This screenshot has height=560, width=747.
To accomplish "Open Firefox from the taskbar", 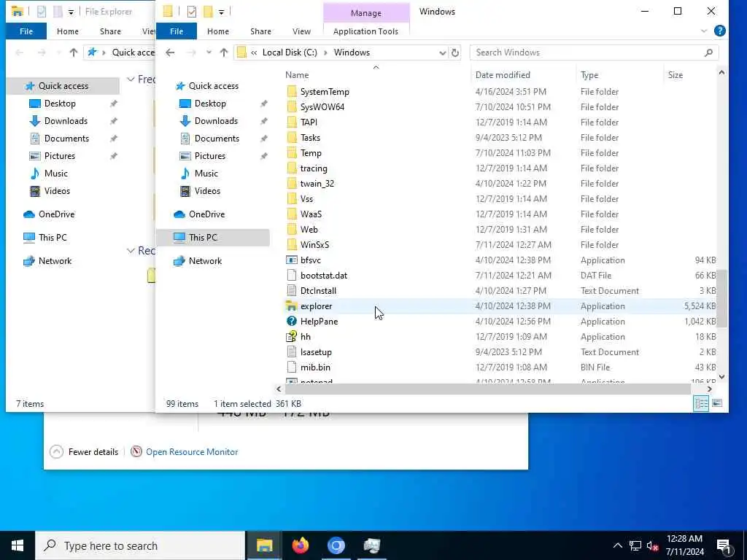I will (x=300, y=545).
